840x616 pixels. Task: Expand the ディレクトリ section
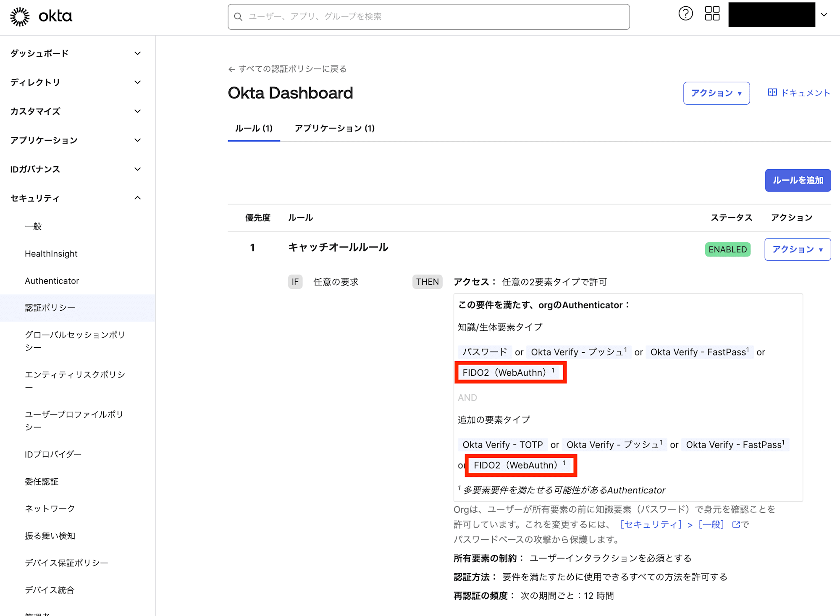[x=77, y=82]
